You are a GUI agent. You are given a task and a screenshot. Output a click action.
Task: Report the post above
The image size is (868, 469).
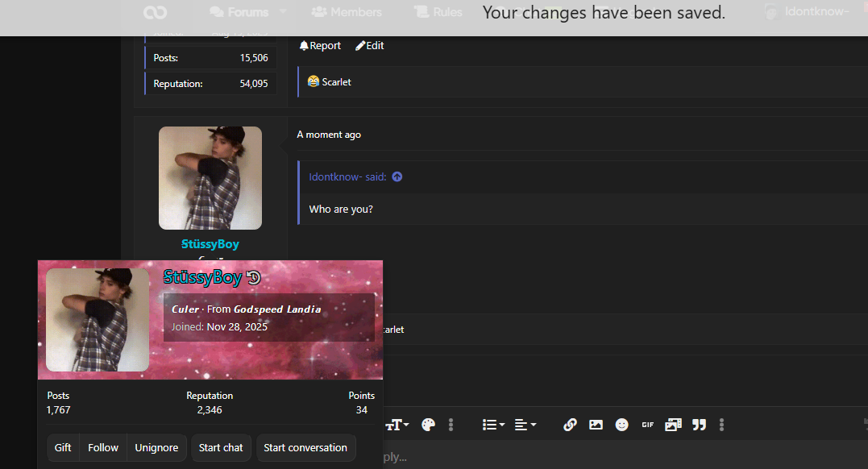[320, 45]
